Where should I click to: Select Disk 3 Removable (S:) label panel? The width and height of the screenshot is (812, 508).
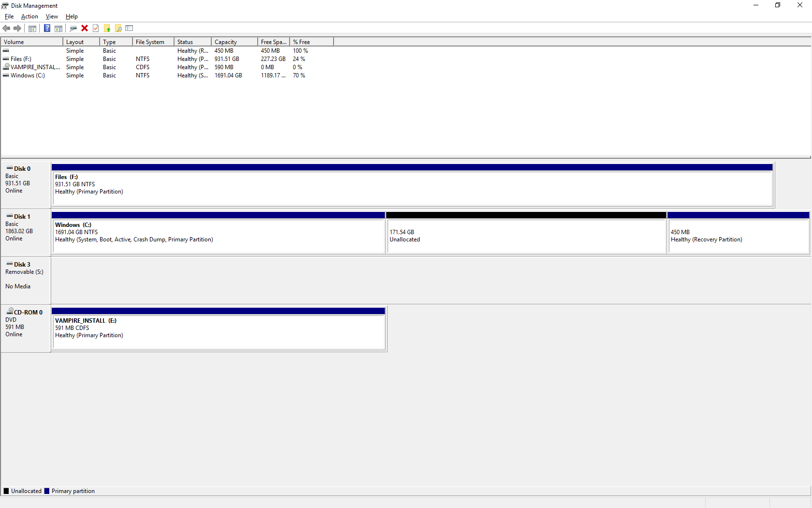click(26, 280)
